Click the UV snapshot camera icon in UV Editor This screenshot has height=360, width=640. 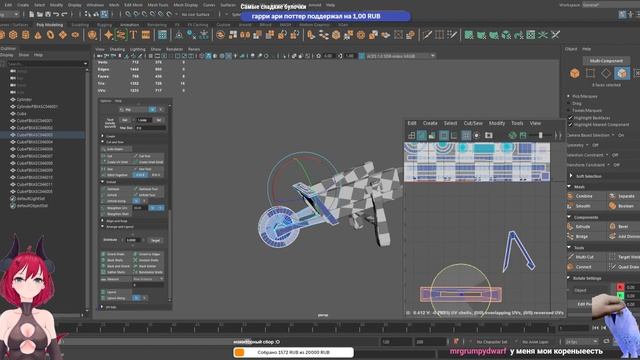tap(489, 135)
